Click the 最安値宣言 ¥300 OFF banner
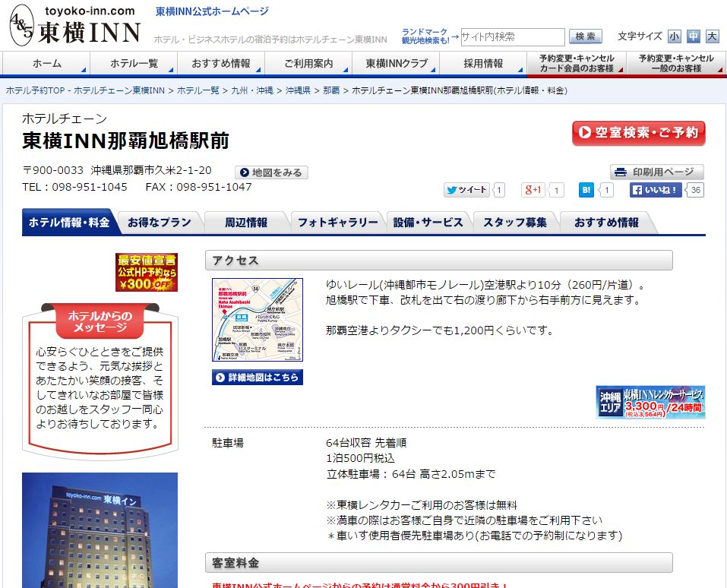The width and height of the screenshot is (727, 588). pos(147,272)
